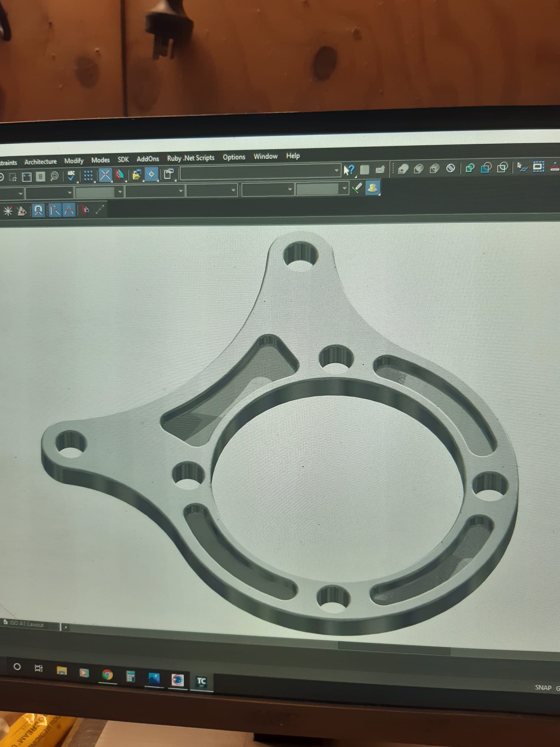
Task: Open Chrome from the Windows taskbar
Action: pos(107,675)
